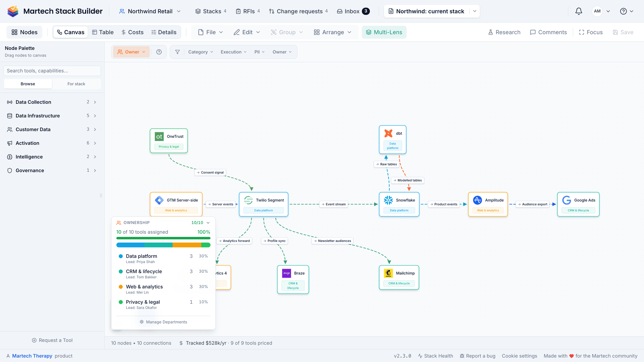Toggle the Multi-Lens mode
The width and height of the screenshot is (644, 362).
[384, 32]
